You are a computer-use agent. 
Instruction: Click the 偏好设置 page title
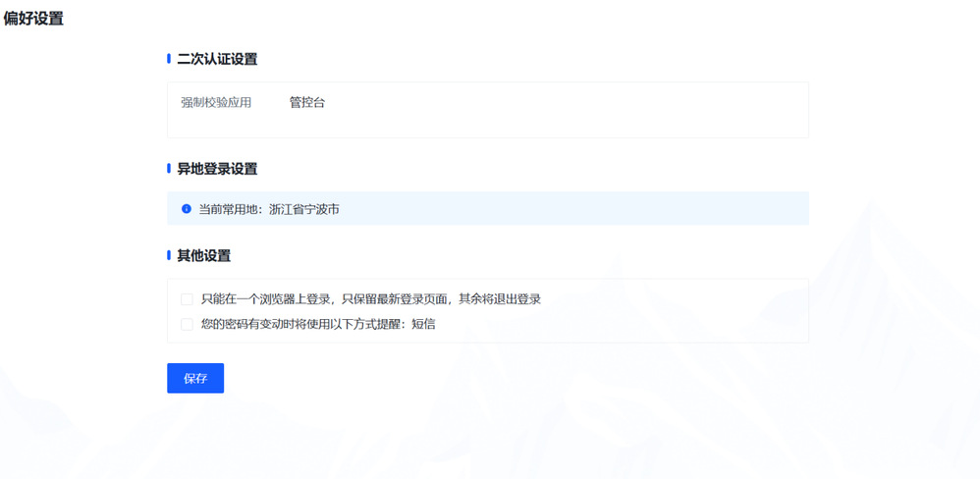(33, 19)
